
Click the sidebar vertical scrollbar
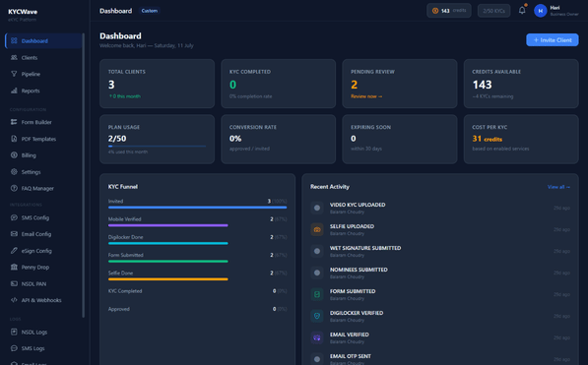click(x=84, y=175)
